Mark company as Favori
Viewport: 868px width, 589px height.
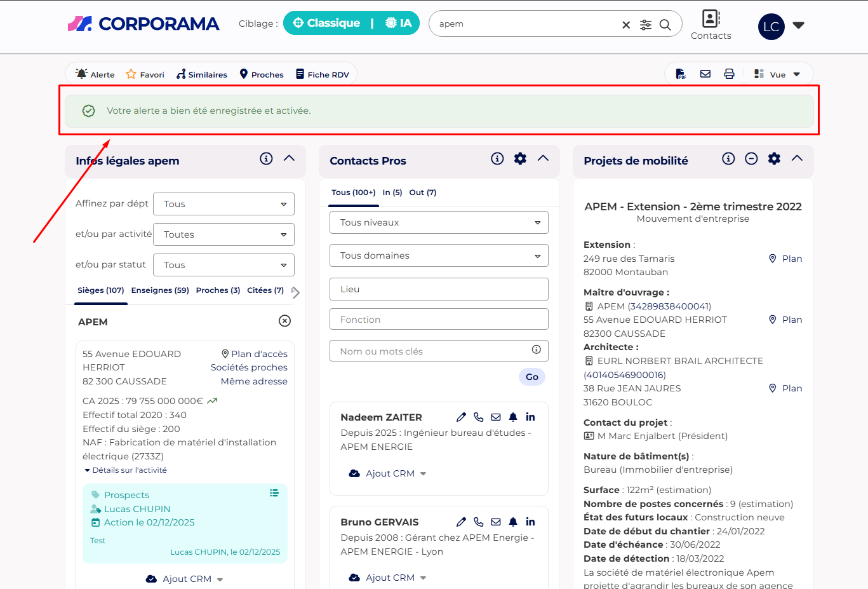(145, 74)
